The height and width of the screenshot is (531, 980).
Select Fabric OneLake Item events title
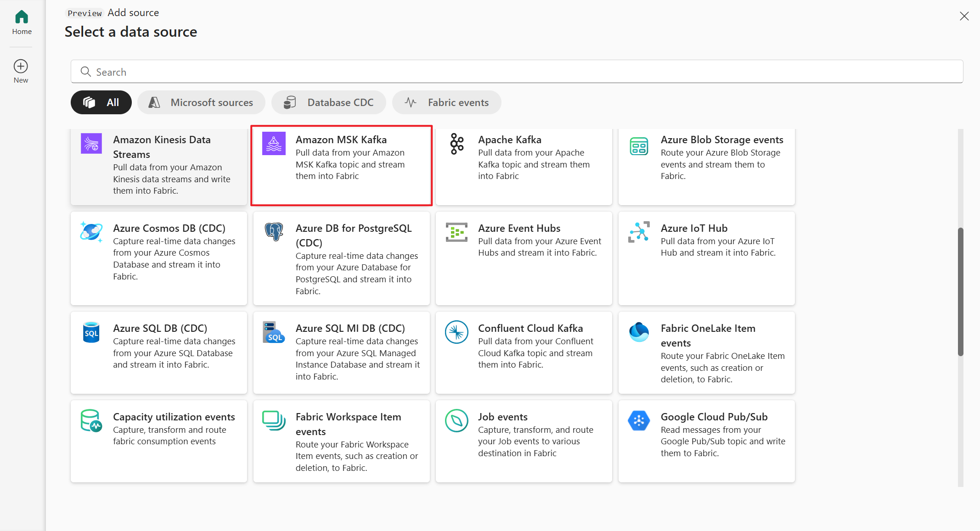tap(708, 335)
